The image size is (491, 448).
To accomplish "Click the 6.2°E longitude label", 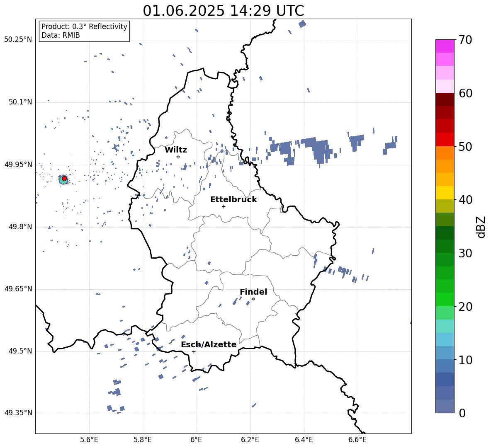I will tap(250, 440).
